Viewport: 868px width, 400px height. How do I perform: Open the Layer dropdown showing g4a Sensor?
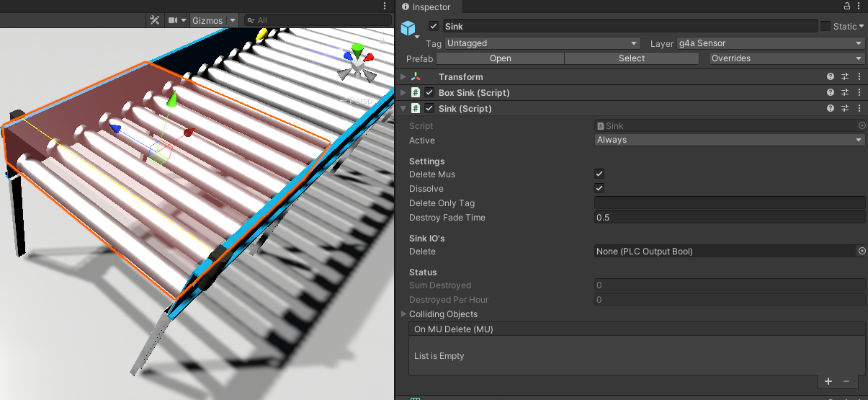coord(769,43)
